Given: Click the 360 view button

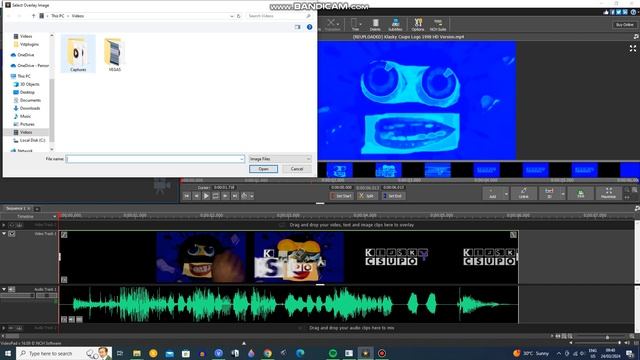Looking at the screenshot, I should tap(580, 193).
